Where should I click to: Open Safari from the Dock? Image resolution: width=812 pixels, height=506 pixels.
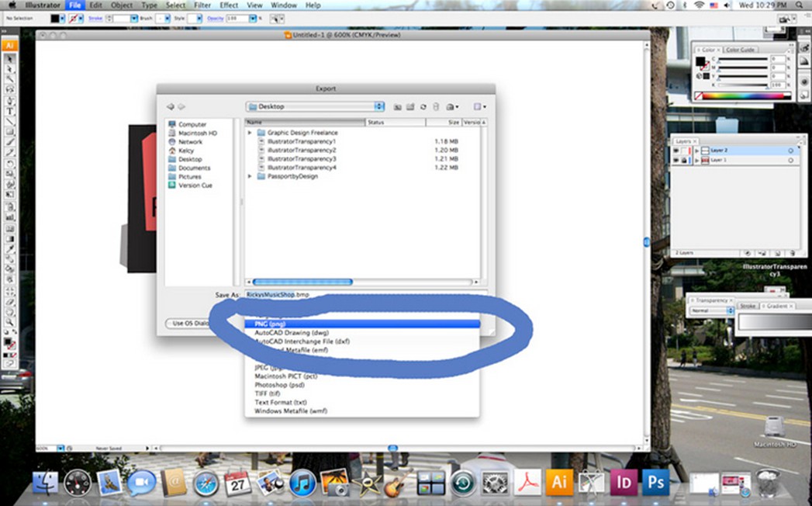(206, 484)
